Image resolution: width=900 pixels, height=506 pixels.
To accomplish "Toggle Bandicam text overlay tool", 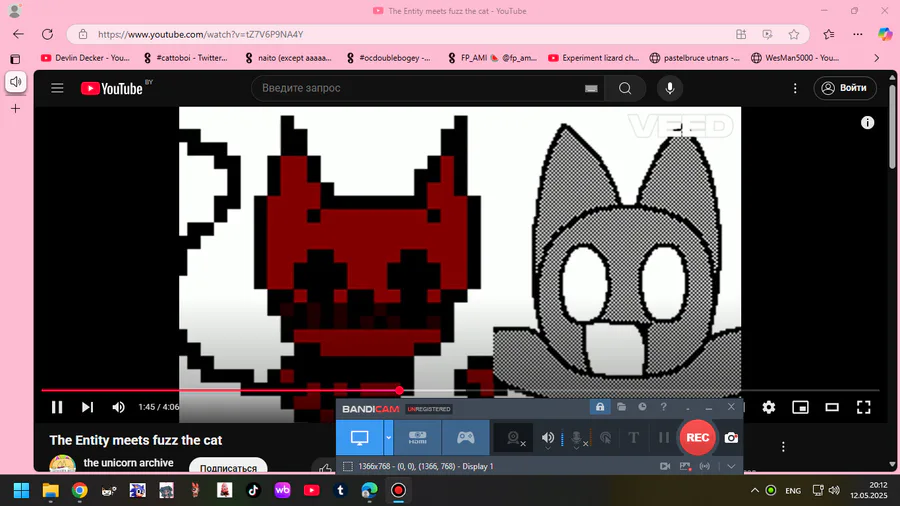I will point(634,438).
